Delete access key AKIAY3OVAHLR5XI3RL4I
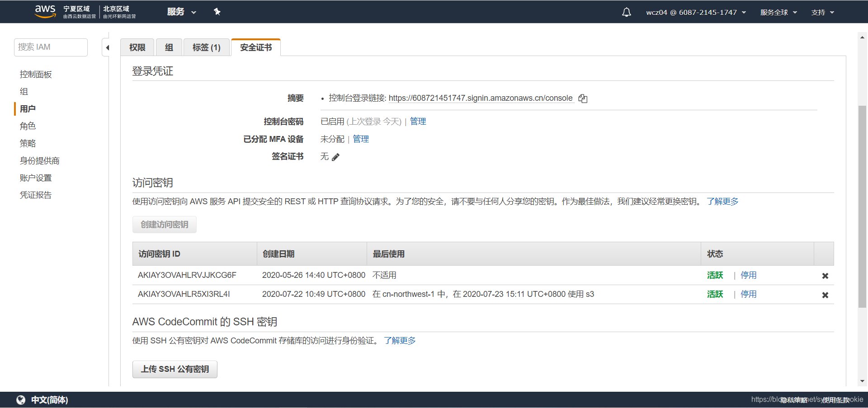This screenshot has height=408, width=868. click(825, 295)
